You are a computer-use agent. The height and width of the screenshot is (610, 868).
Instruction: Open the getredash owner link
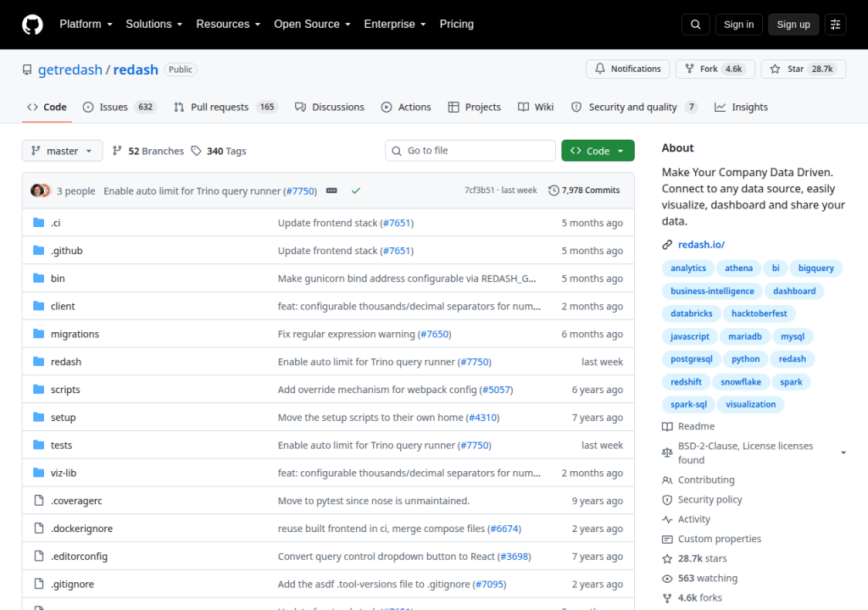tap(70, 69)
